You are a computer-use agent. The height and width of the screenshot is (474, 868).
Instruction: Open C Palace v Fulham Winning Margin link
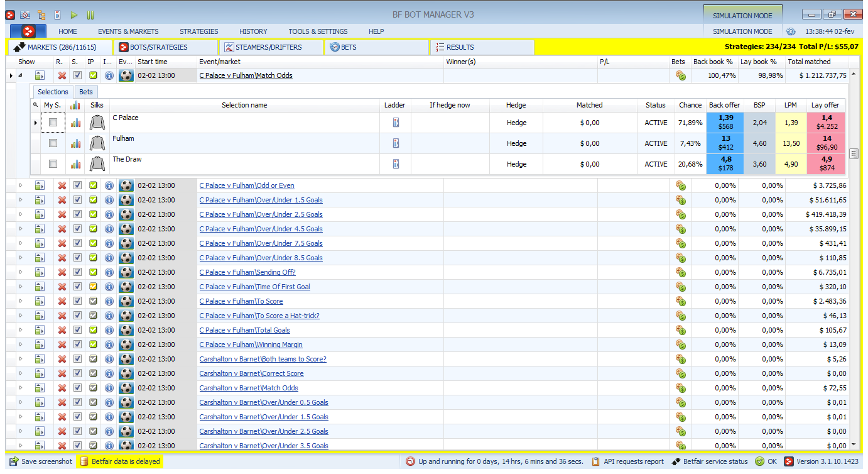pos(251,344)
